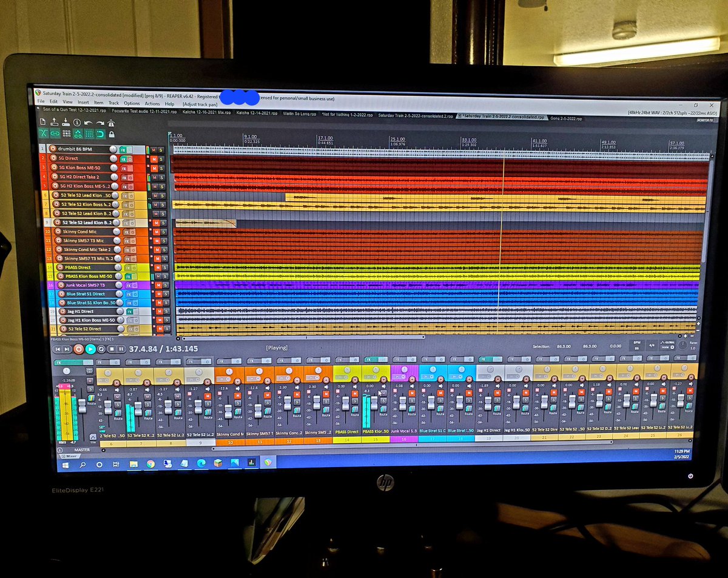Switch to Son of a Gun Test project tab
Image resolution: width=728 pixels, height=578 pixels.
tap(75, 110)
